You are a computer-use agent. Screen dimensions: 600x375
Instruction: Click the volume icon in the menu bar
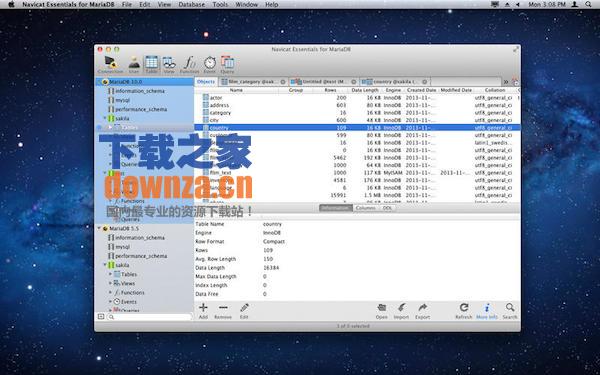[x=518, y=5]
